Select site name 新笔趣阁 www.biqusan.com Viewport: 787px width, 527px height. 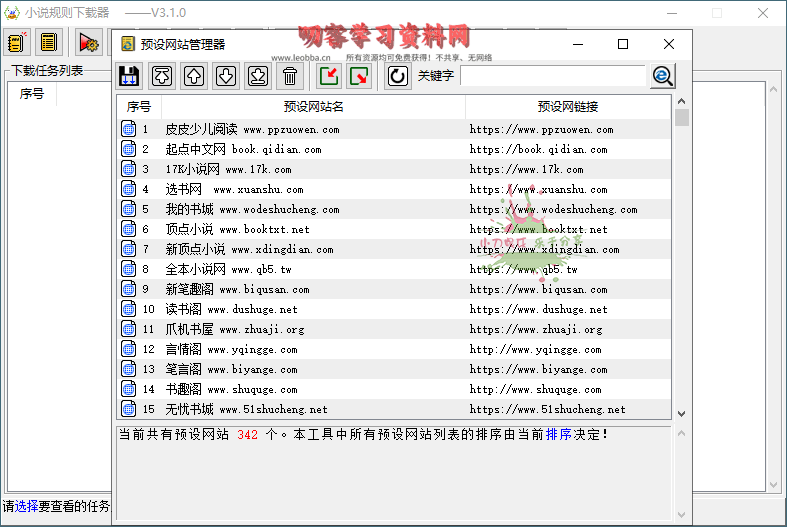[x=237, y=289]
